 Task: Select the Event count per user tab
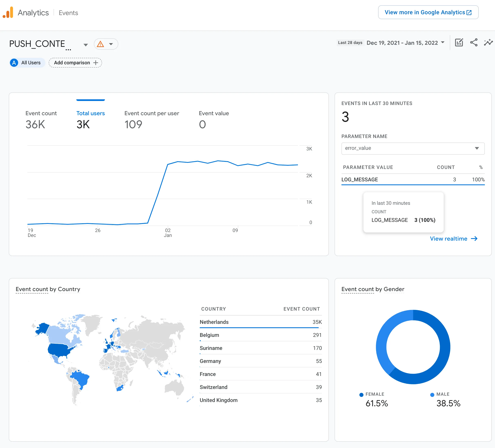click(x=151, y=119)
